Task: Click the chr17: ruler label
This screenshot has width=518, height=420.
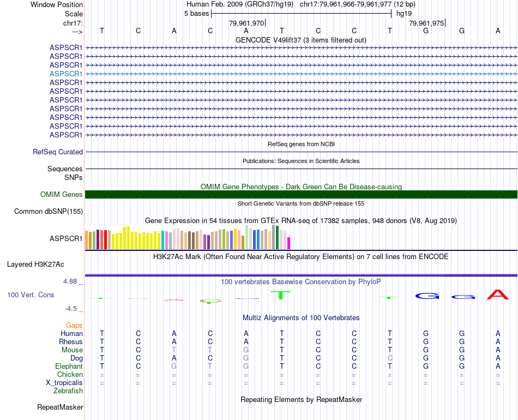Action: click(73, 23)
